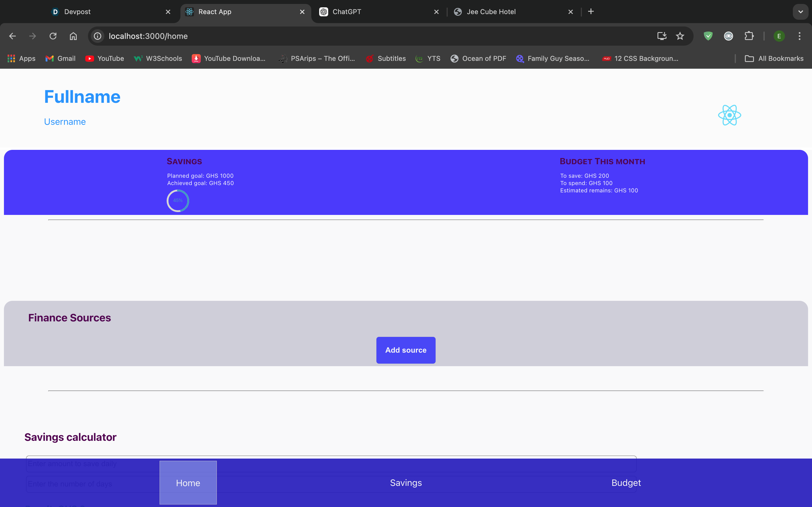
Task: Click the Add source button
Action: click(406, 350)
